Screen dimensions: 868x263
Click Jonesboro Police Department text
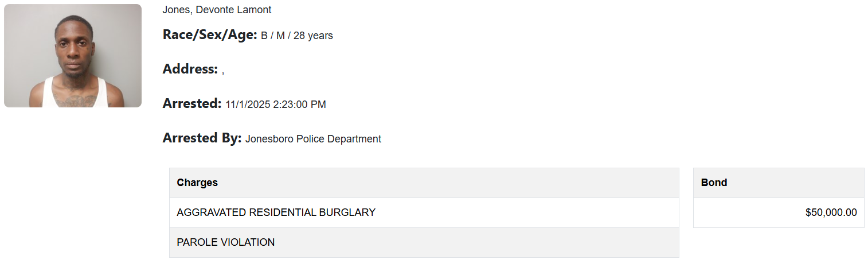[313, 139]
